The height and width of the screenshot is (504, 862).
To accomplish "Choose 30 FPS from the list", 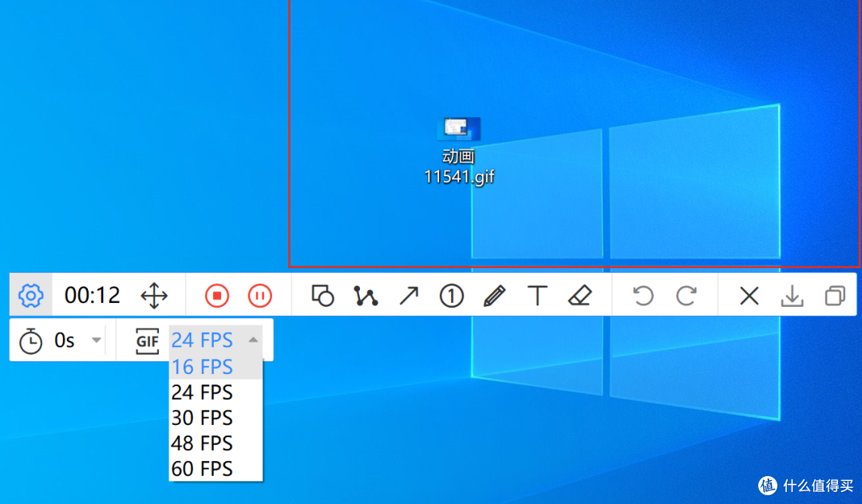I will [215, 418].
